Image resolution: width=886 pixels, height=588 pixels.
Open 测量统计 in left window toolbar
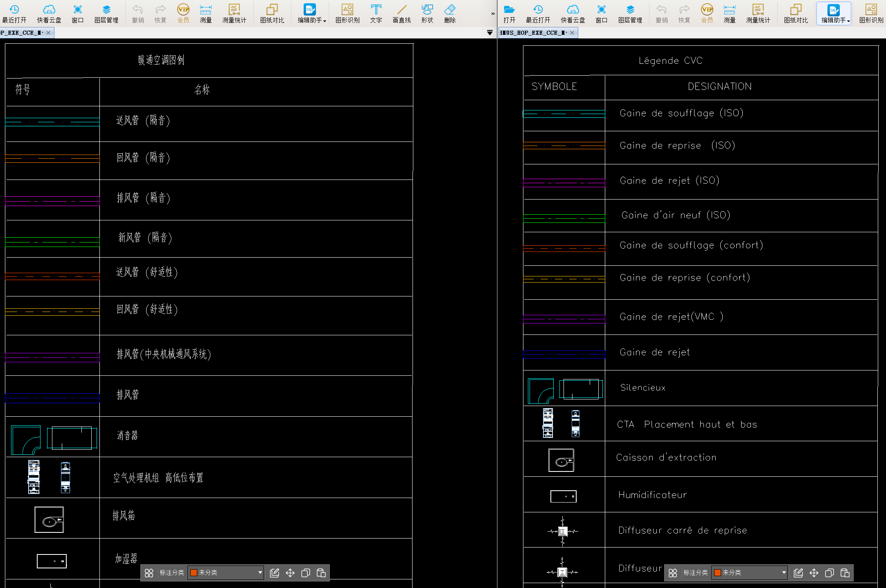234,13
